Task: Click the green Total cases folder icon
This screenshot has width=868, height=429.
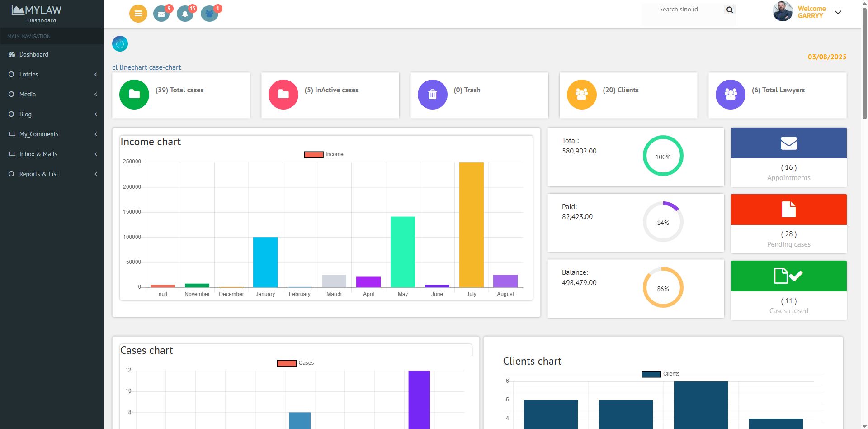Action: pos(134,94)
